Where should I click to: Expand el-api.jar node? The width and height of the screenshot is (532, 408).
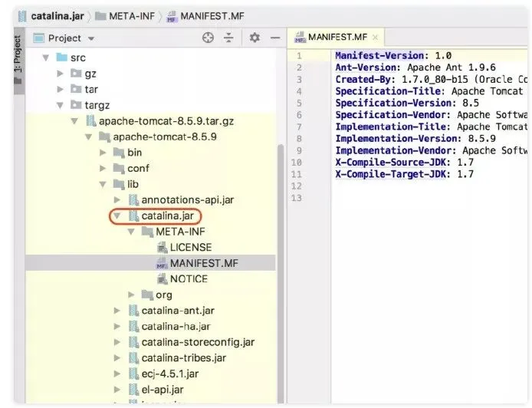tap(117, 390)
